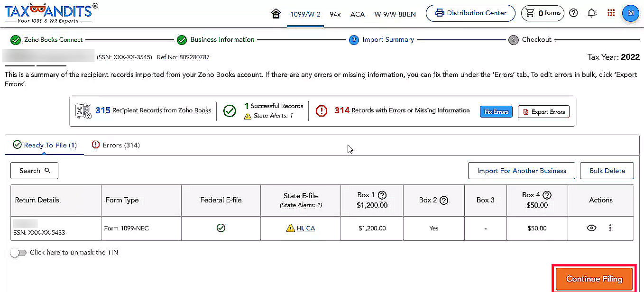This screenshot has height=292, width=644.
Task: Open the notifications bell
Action: [x=592, y=13]
